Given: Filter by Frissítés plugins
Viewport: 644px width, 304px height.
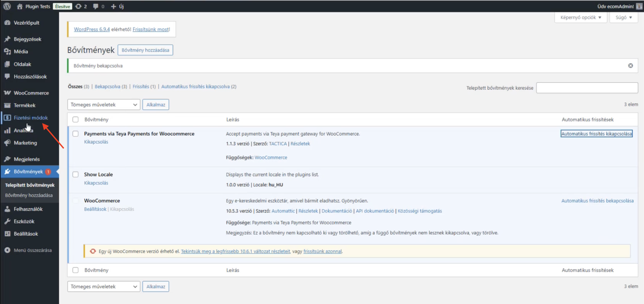Looking at the screenshot, I should pyautogui.click(x=141, y=87).
